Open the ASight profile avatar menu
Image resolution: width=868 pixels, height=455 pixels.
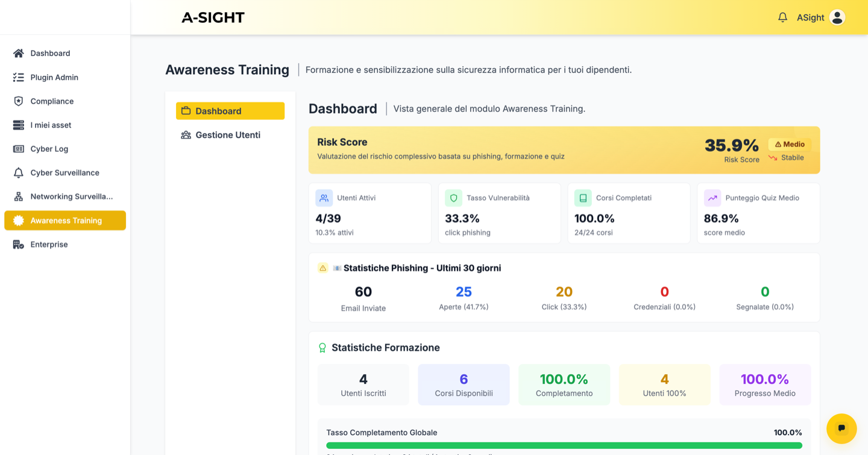[837, 17]
